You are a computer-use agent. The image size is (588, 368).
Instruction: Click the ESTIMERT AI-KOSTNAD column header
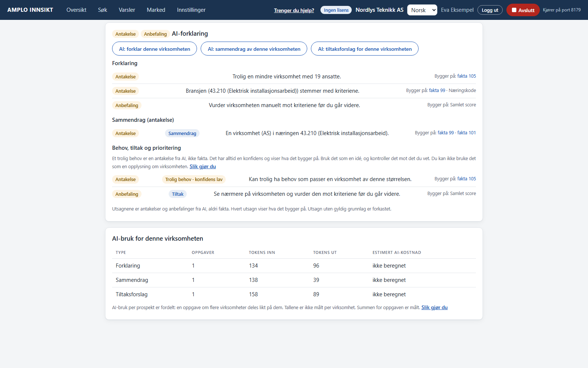397,252
